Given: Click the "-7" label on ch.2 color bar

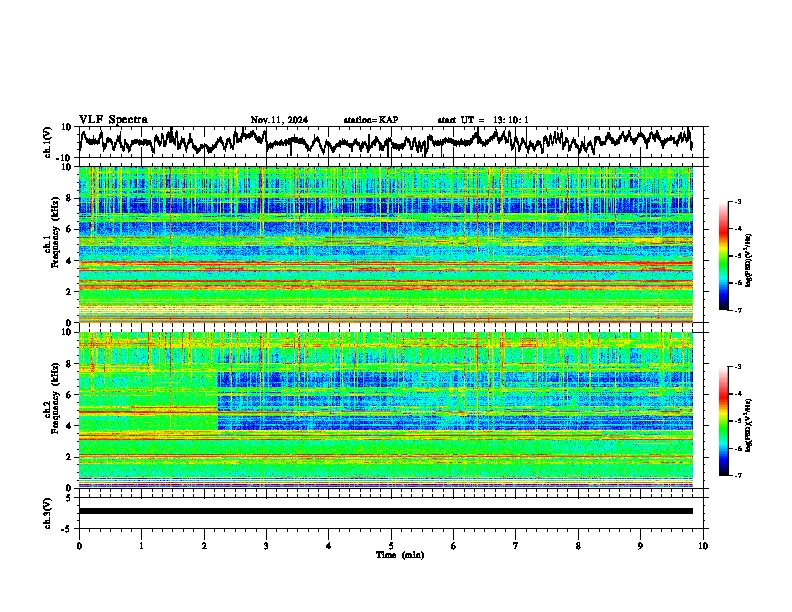Looking at the screenshot, I should click(738, 475).
